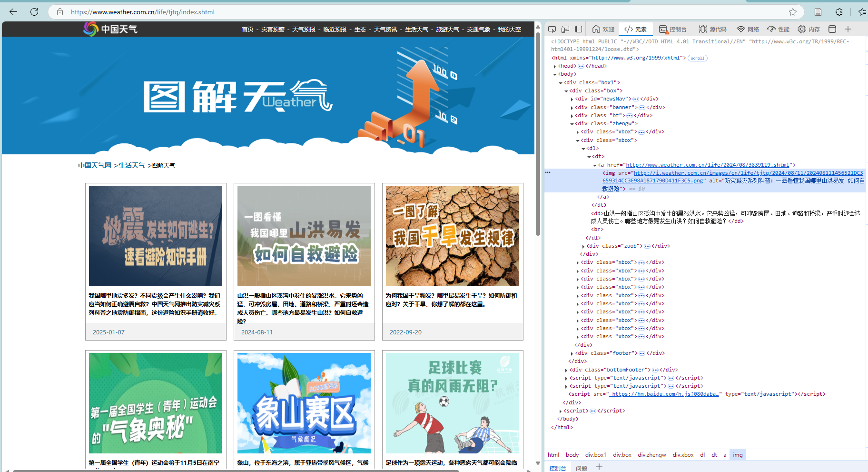Open the 源代码 tab
This screenshot has width=868, height=472.
pos(713,29)
